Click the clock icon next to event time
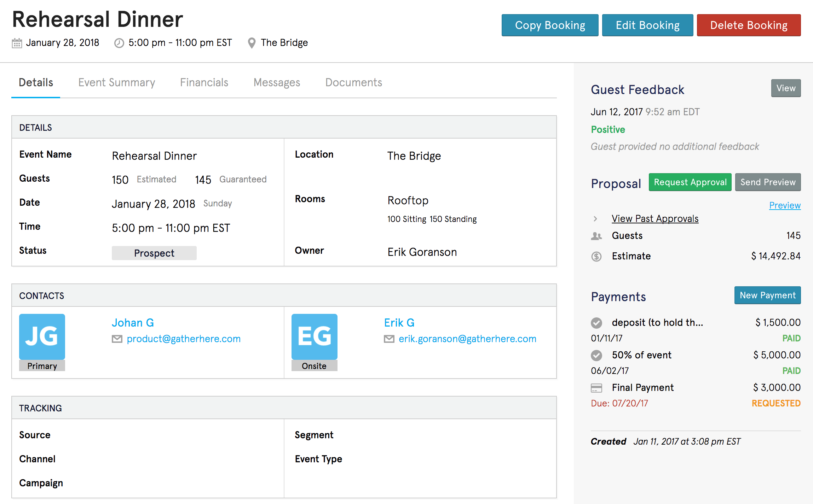The height and width of the screenshot is (504, 813). pos(119,43)
